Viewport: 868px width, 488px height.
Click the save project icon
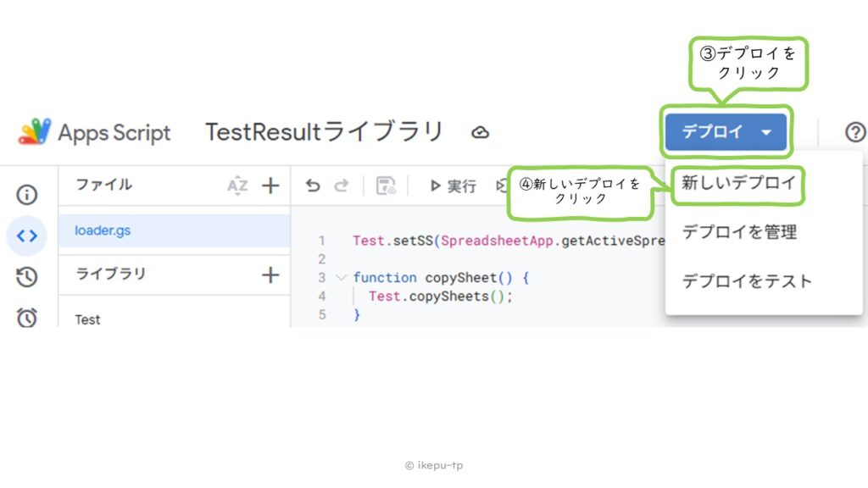pos(386,186)
